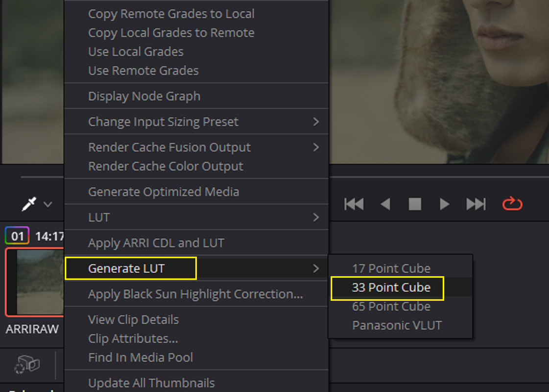Choose Find In Media Pool

196,357
